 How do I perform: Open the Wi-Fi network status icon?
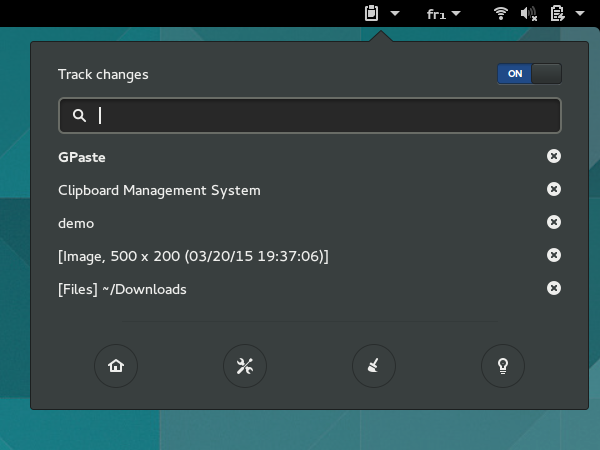point(501,13)
